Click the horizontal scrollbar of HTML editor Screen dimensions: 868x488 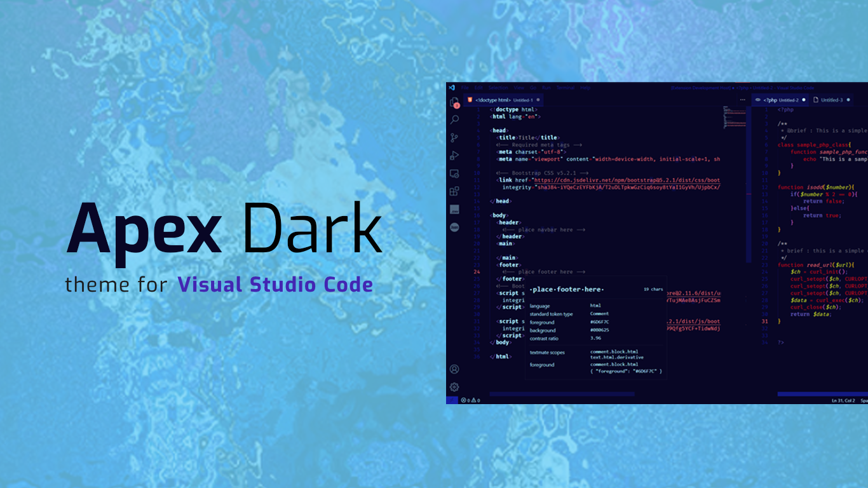coord(562,394)
